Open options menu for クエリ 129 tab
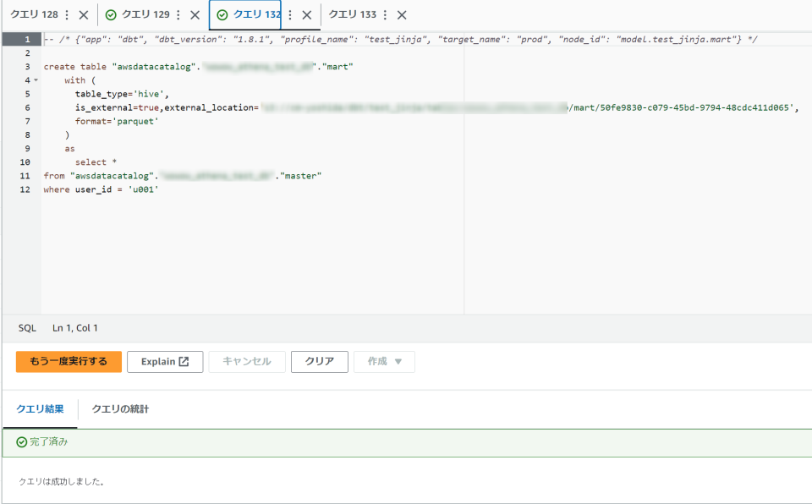The width and height of the screenshot is (812, 504). [178, 15]
